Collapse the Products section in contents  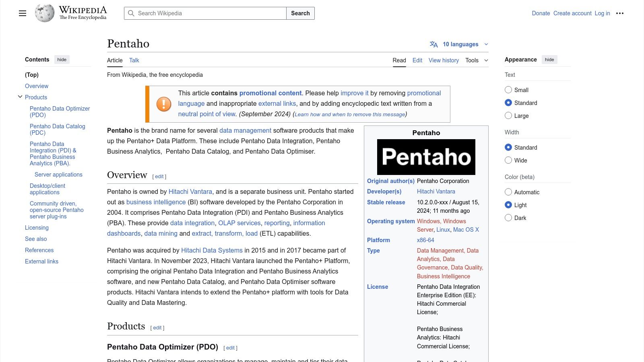[20, 97]
